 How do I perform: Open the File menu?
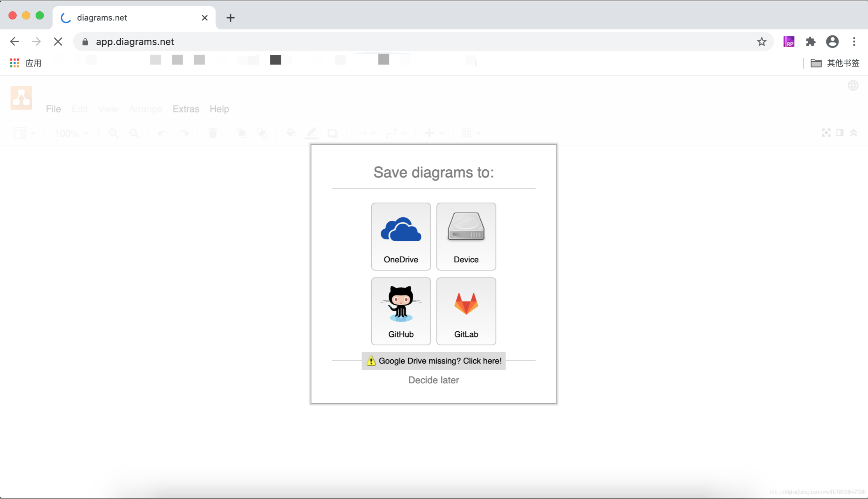(x=53, y=109)
